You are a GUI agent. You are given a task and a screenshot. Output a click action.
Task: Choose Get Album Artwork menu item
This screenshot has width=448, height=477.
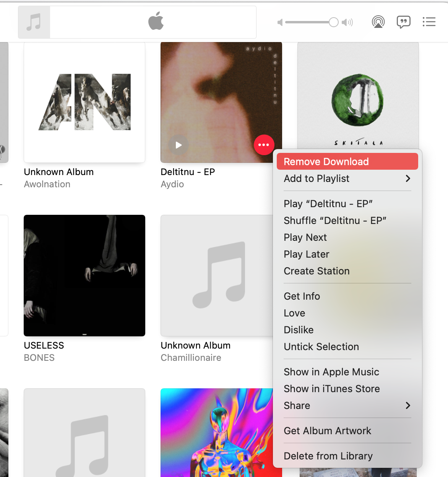[x=347, y=431]
